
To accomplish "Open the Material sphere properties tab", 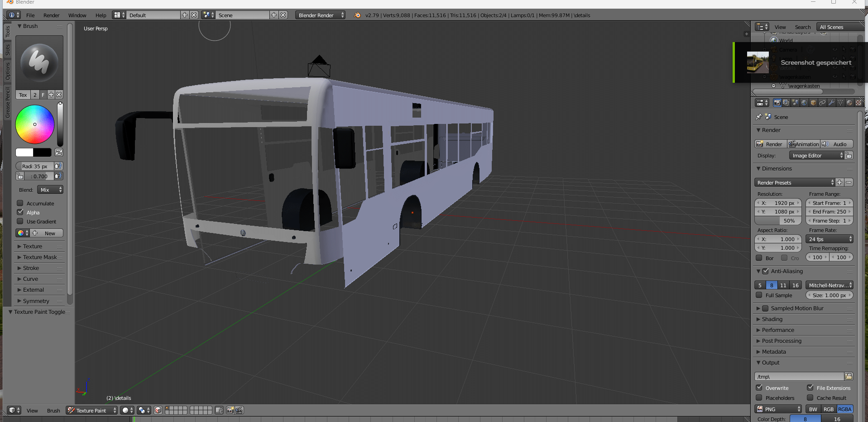I will coord(849,103).
